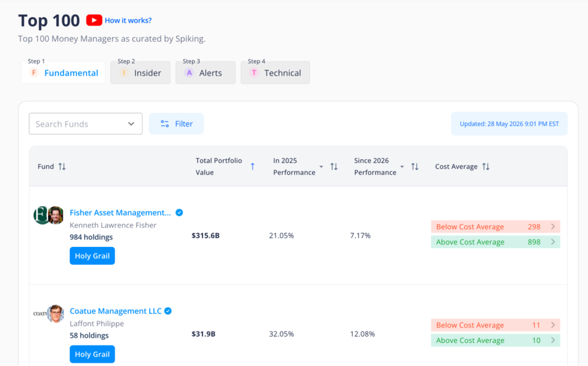
Task: Click Laffont Philippe's portrait photo
Action: point(56,314)
